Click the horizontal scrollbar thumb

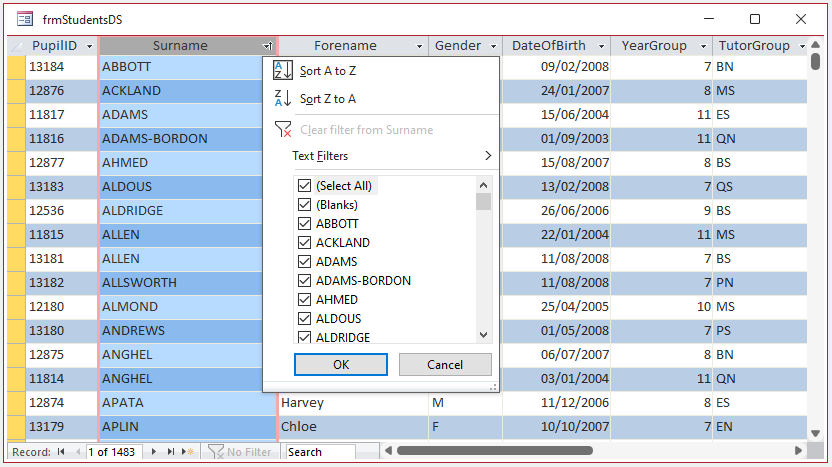pyautogui.click(x=495, y=451)
